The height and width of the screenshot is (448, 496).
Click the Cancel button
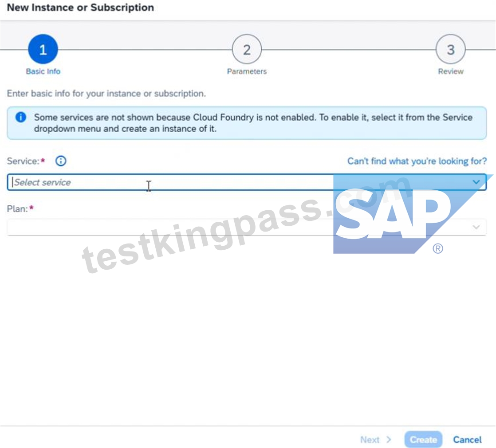tap(467, 440)
